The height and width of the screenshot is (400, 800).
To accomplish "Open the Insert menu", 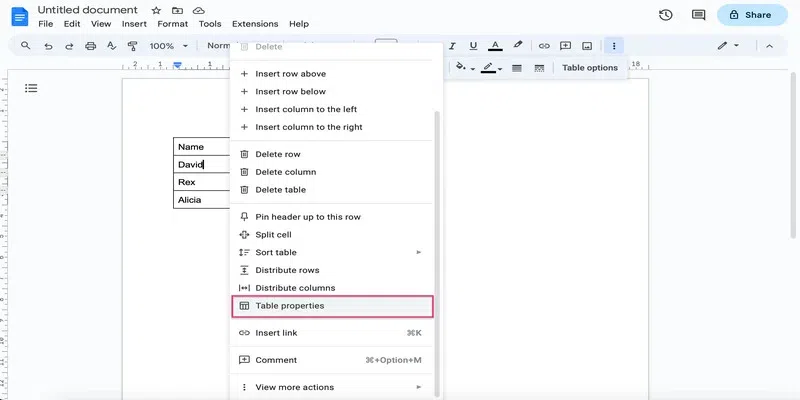I will (x=134, y=24).
